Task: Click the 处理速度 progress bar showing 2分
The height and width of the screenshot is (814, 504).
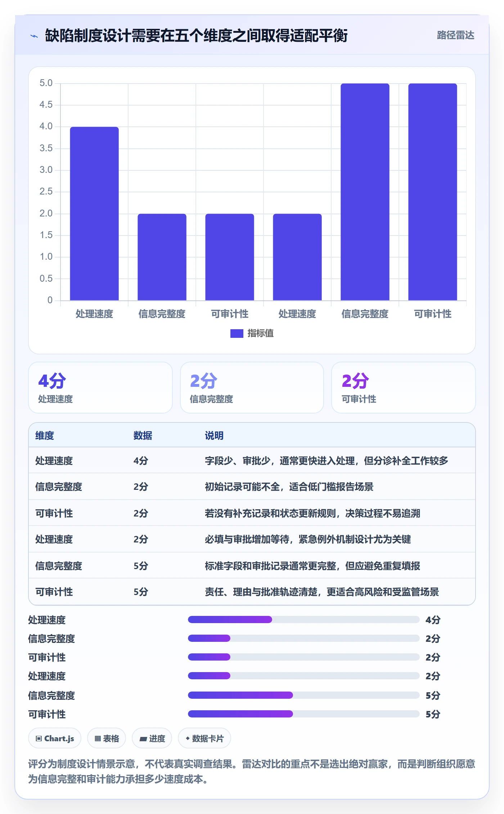Action: (303, 676)
